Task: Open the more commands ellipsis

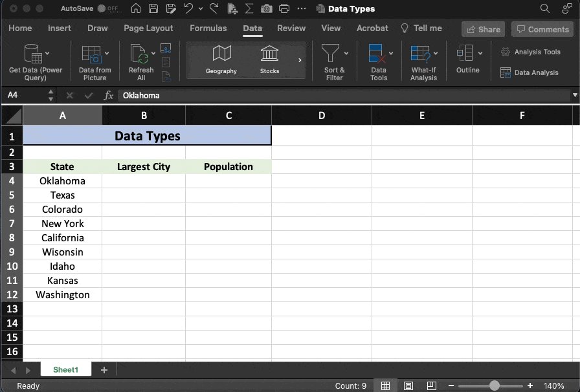Action: coord(302,8)
